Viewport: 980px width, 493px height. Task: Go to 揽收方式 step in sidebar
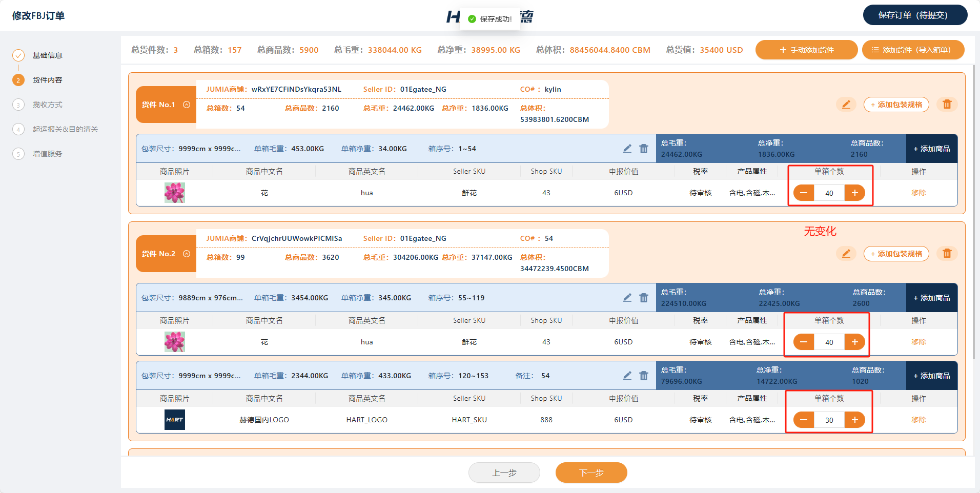pyautogui.click(x=47, y=105)
